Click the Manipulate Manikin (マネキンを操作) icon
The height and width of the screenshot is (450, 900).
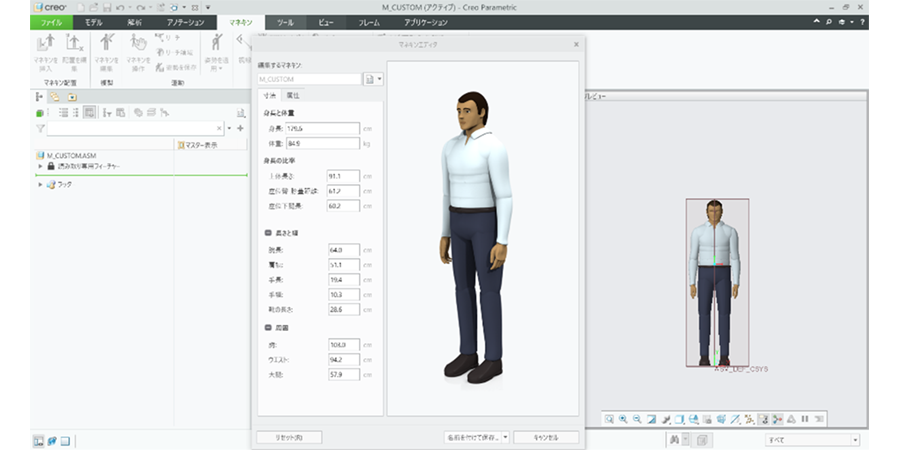[138, 45]
